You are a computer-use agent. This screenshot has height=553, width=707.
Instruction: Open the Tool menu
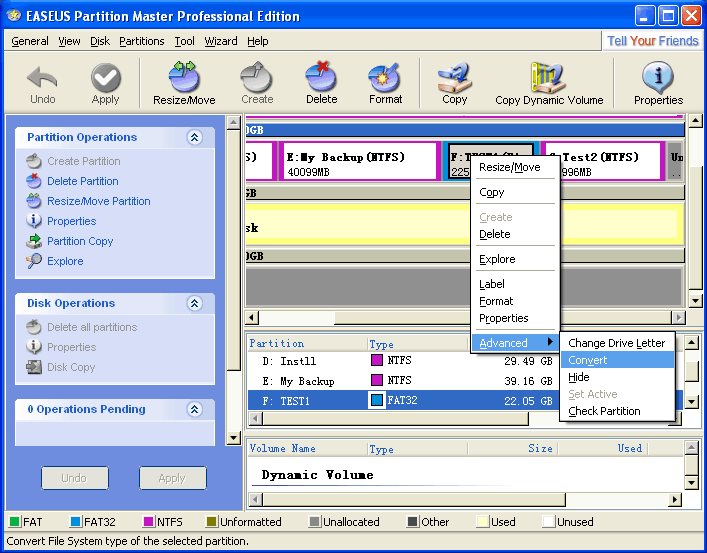(x=184, y=41)
